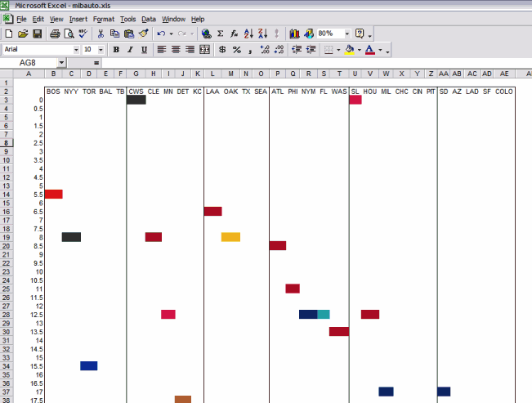
Task: Apply comma style
Action: [x=250, y=50]
